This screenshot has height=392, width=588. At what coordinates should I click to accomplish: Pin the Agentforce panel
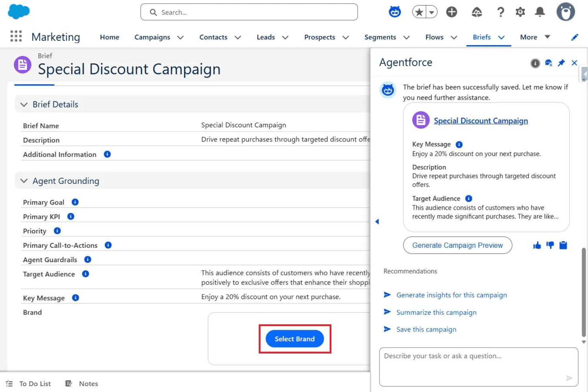[561, 63]
